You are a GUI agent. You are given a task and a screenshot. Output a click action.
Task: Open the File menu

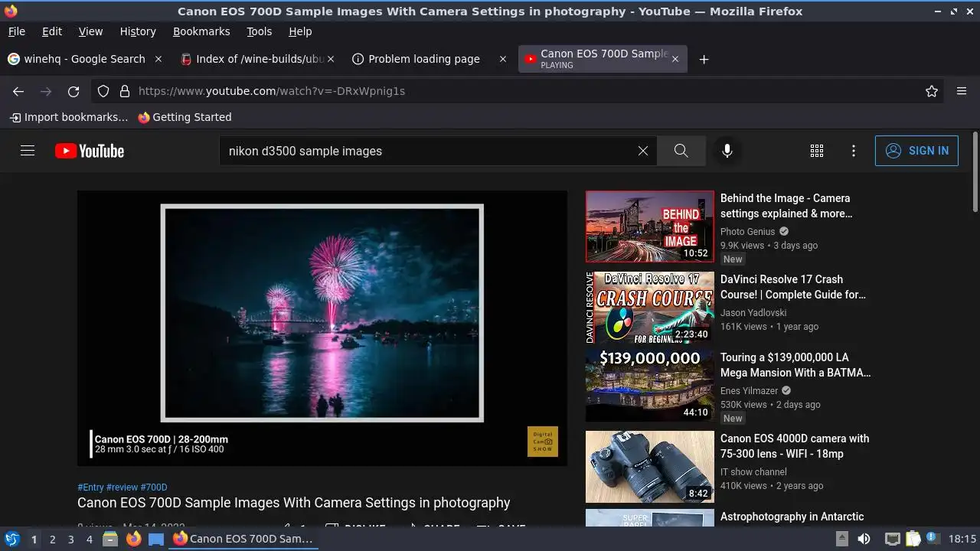pyautogui.click(x=16, y=31)
